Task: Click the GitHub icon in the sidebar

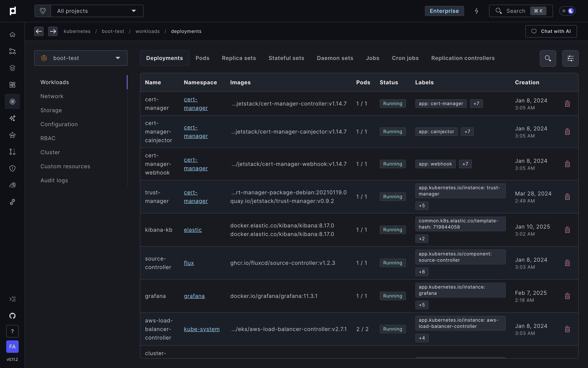Action: (12, 316)
